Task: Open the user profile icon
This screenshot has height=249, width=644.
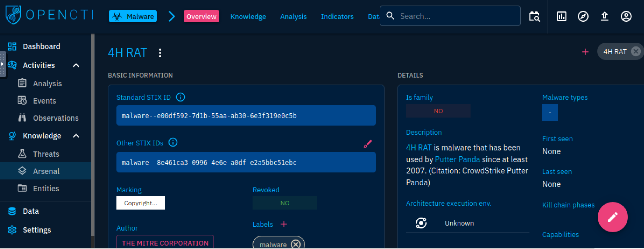Action: 626,17
